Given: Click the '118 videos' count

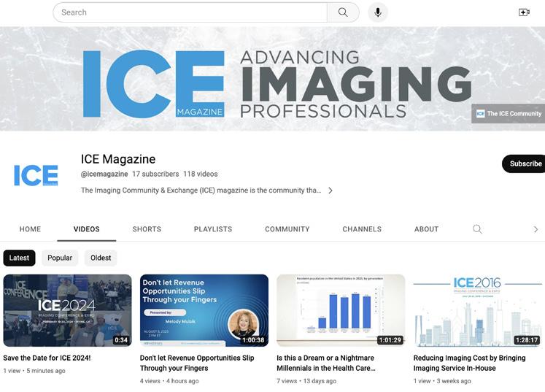Looking at the screenshot, I should pos(200,174).
